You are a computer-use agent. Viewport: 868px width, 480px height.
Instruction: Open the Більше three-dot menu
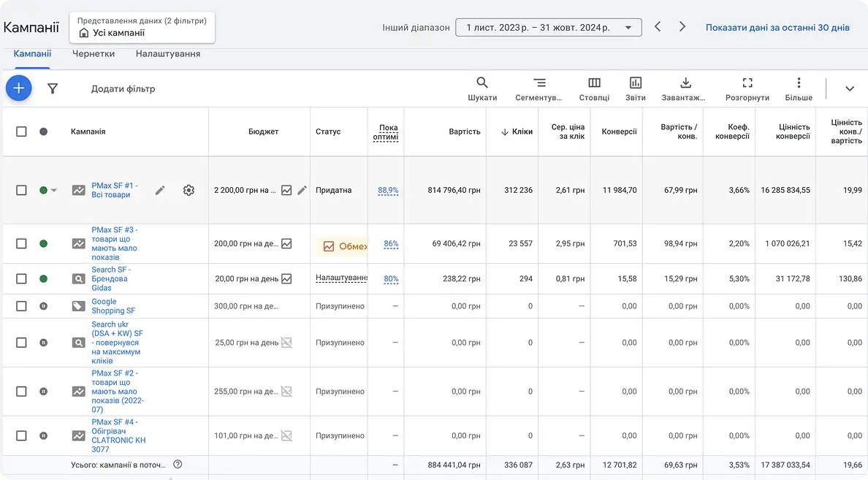click(799, 88)
